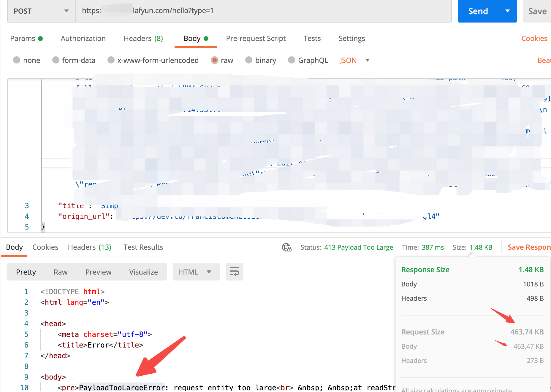Switch to the Tests tab
Image resolution: width=551 pixels, height=392 pixels.
(312, 39)
